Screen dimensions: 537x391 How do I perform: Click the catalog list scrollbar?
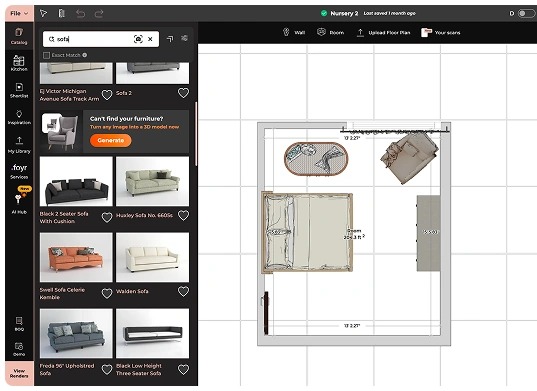(x=196, y=134)
